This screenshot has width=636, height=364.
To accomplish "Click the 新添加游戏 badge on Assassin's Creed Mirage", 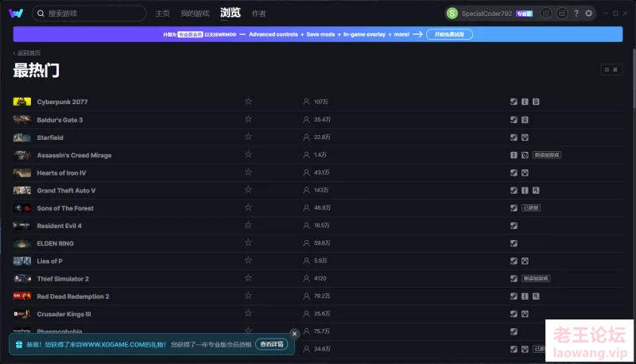I will coord(547,155).
